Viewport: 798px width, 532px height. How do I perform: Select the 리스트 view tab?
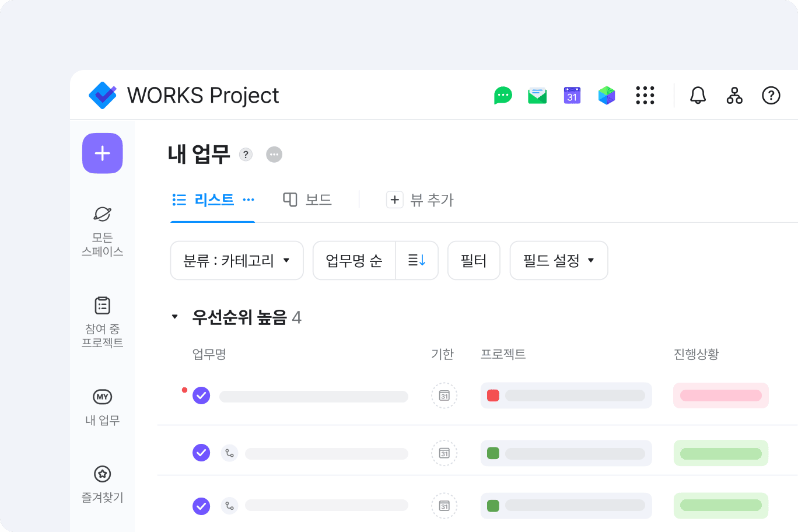click(x=204, y=200)
